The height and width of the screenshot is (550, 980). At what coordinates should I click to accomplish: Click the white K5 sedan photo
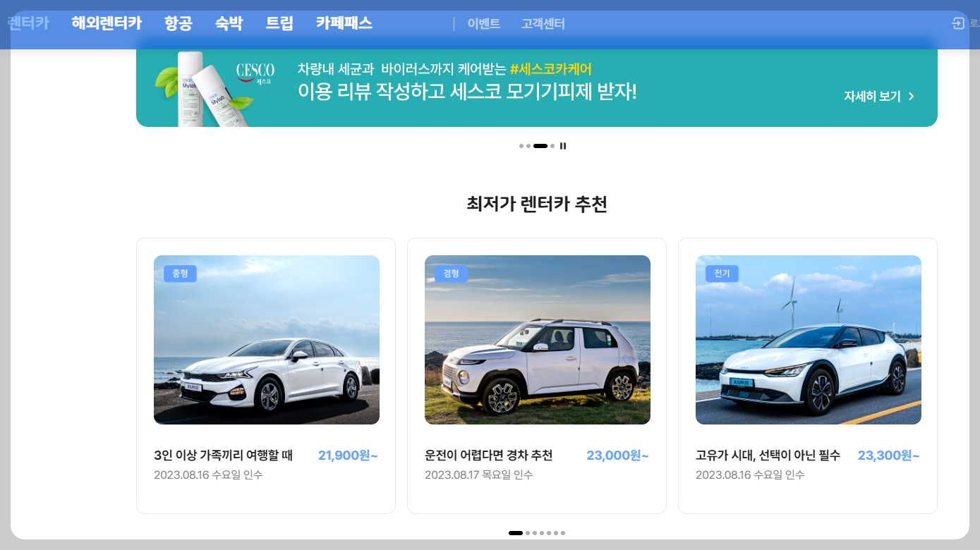(266, 339)
